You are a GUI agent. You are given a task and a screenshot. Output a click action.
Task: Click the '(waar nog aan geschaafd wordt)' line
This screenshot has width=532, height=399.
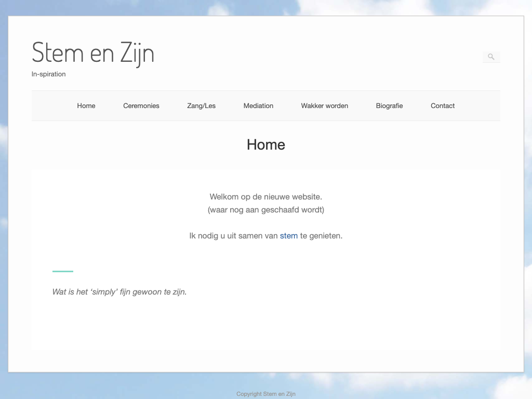click(266, 210)
